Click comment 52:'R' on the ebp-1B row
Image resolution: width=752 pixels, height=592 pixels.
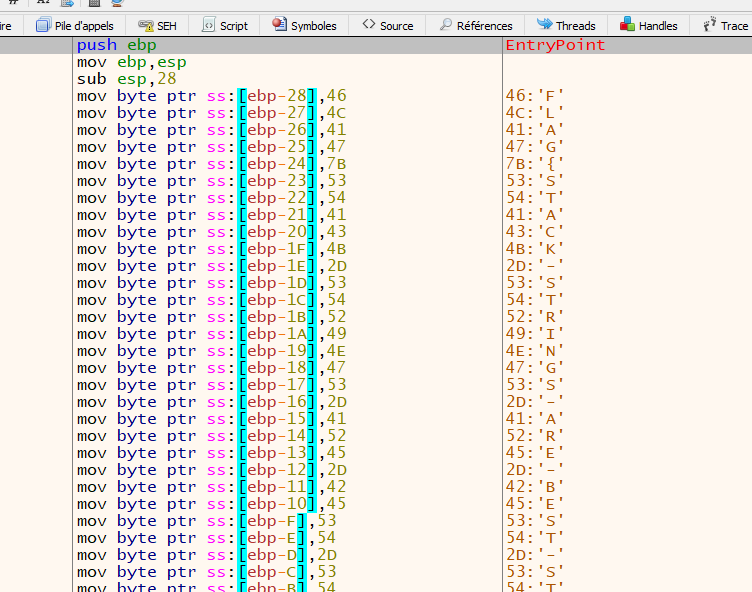pos(534,317)
